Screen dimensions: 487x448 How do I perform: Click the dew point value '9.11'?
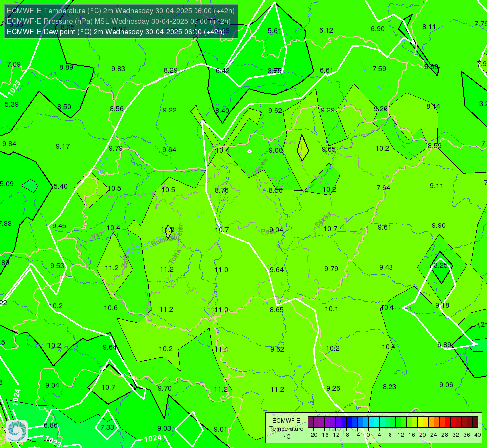[x=436, y=186]
